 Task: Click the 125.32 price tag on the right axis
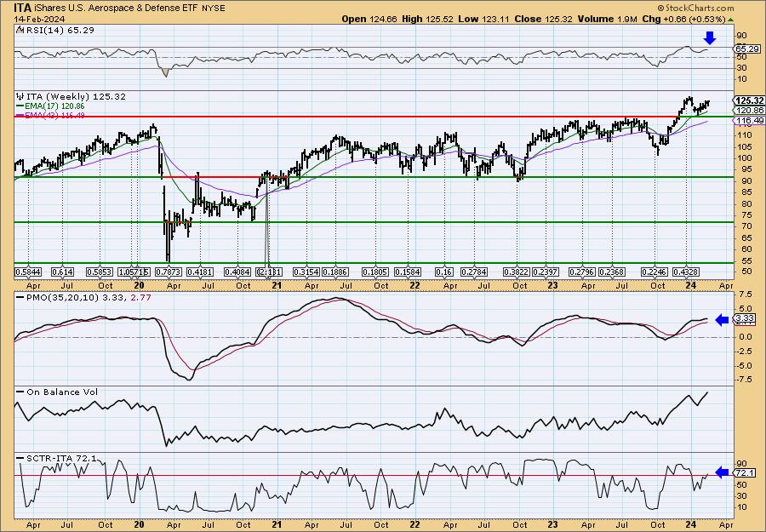[x=749, y=100]
